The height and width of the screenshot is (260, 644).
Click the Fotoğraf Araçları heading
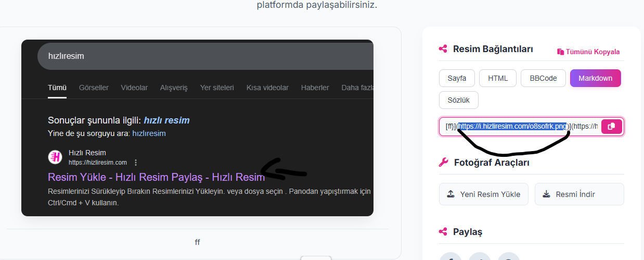pyautogui.click(x=492, y=163)
